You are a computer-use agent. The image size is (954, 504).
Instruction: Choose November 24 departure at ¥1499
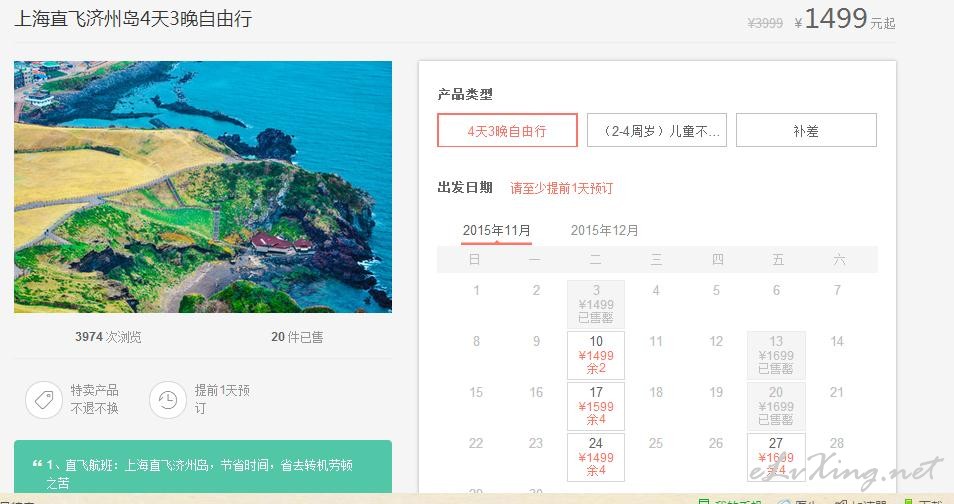coord(596,457)
